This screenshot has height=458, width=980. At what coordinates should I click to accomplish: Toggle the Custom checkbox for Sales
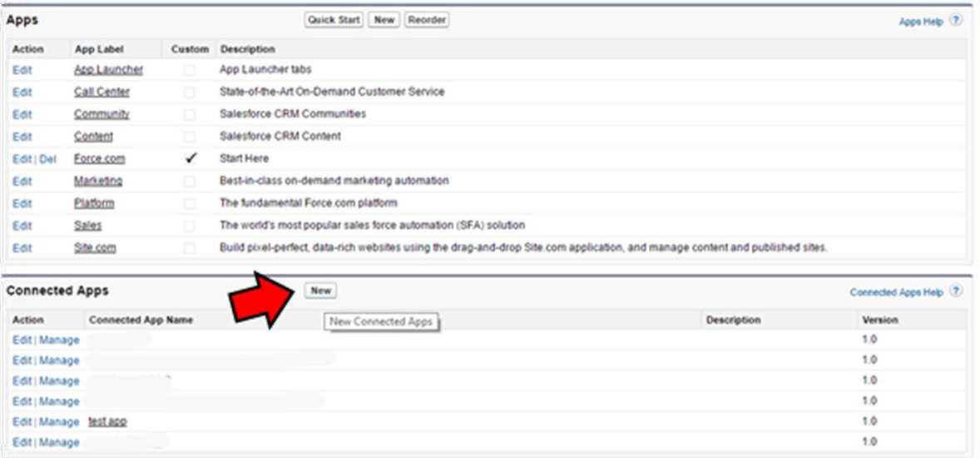pos(191,226)
